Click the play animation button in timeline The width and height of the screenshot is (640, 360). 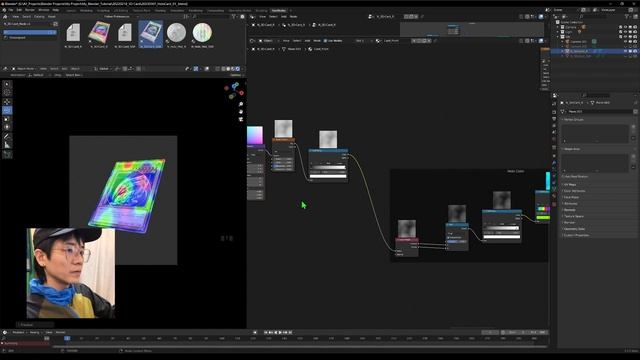coord(280,333)
